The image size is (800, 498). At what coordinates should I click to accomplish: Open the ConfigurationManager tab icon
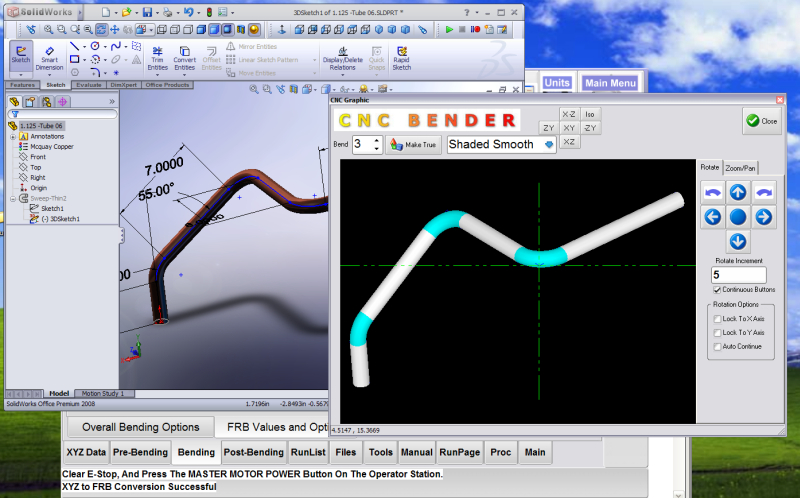[x=46, y=102]
